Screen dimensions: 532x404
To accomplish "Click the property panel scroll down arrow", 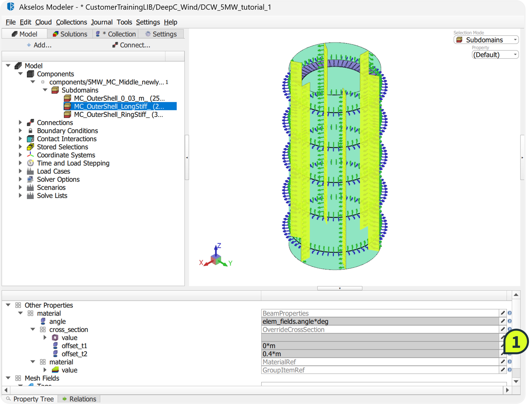I will (516, 381).
